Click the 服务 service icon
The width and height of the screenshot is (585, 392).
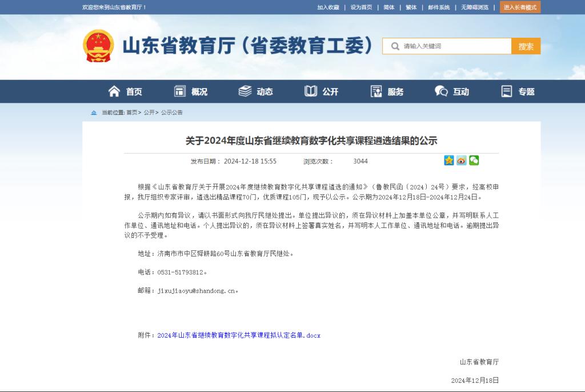(376, 91)
